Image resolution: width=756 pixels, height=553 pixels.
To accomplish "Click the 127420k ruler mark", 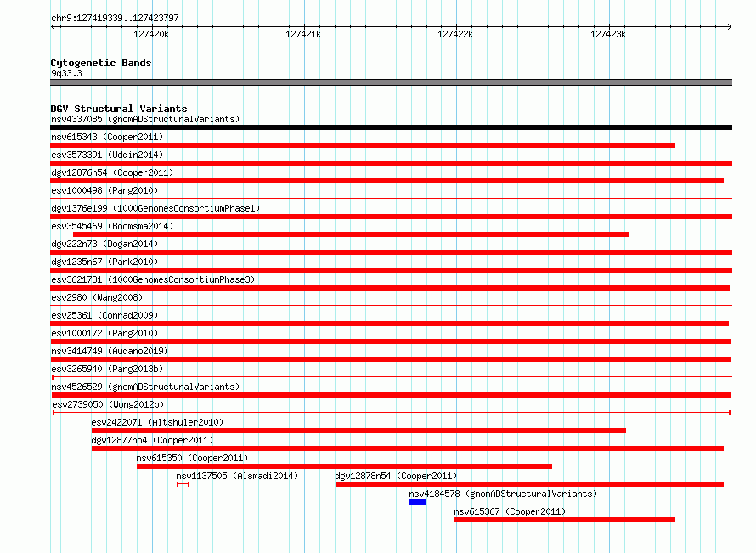I will [151, 34].
